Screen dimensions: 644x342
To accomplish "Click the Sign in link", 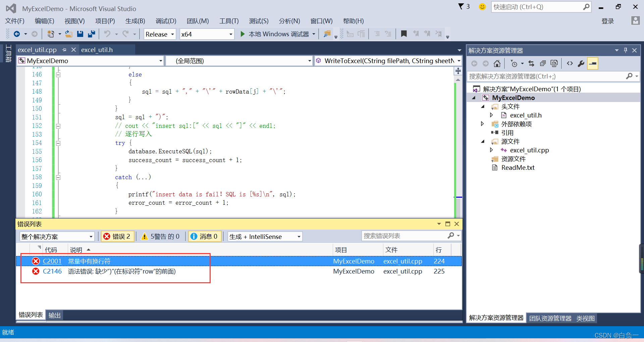I will [x=607, y=21].
